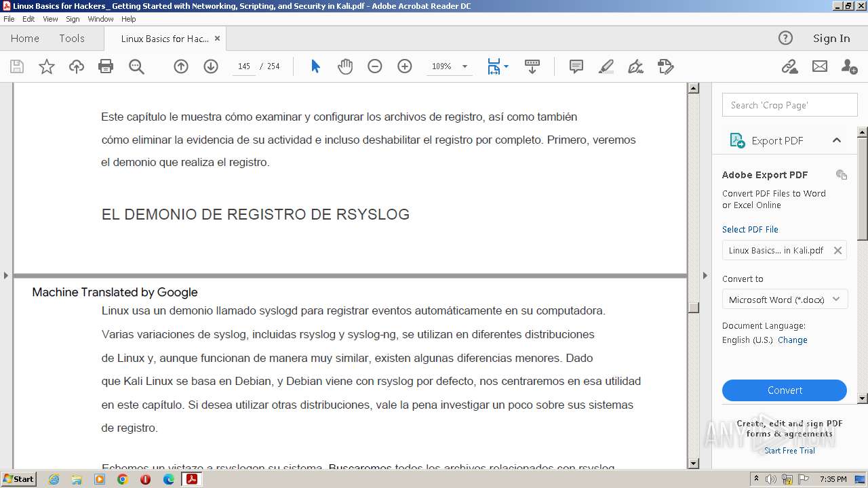Open the Windows Start button
Image resolution: width=868 pixels, height=488 pixels.
18,479
